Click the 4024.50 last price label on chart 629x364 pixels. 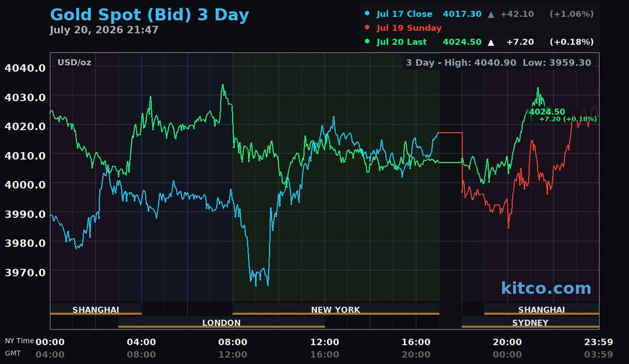coord(547,112)
